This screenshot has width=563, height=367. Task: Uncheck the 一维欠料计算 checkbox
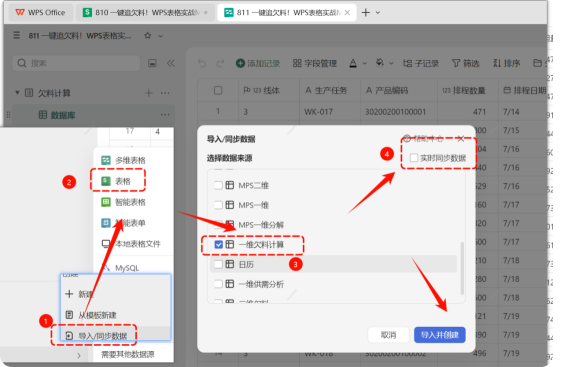coord(219,245)
